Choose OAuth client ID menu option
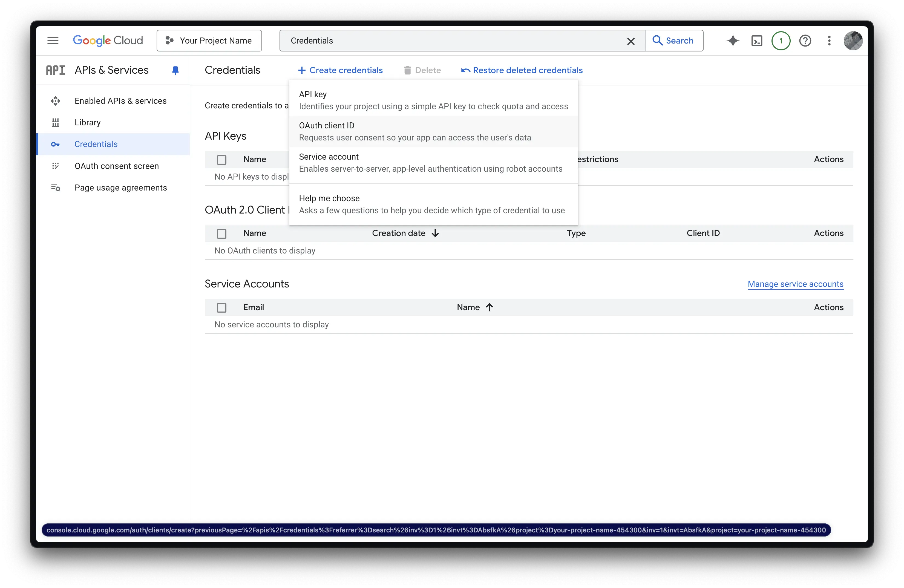Screen dimensions: 904x588 tap(433, 131)
